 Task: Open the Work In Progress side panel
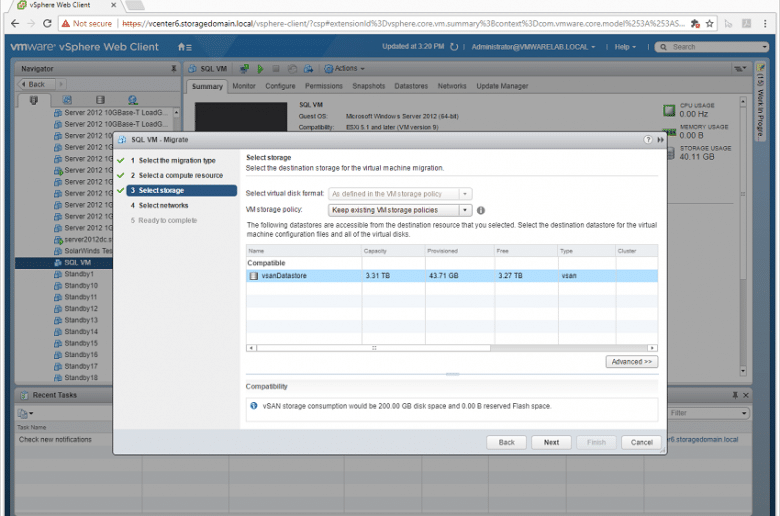coord(760,101)
